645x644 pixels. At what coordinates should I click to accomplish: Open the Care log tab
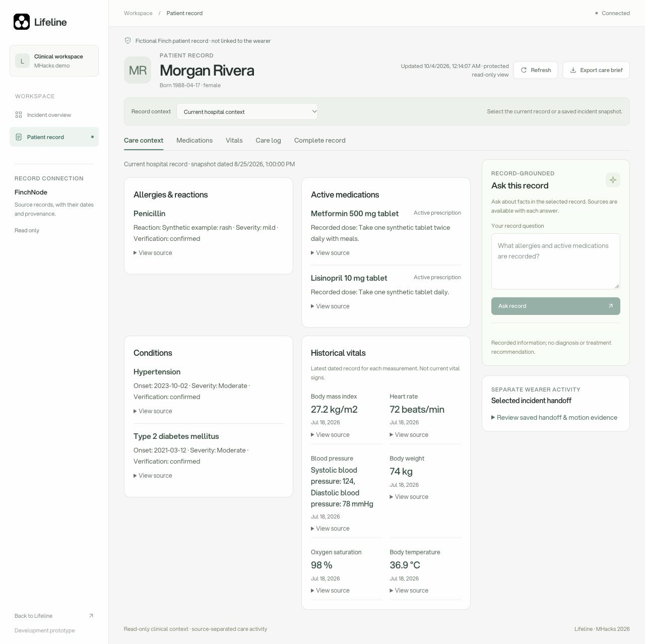(x=268, y=141)
